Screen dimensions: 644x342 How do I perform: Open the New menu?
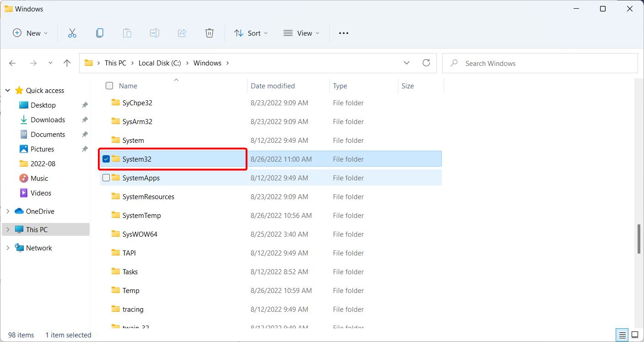click(30, 33)
